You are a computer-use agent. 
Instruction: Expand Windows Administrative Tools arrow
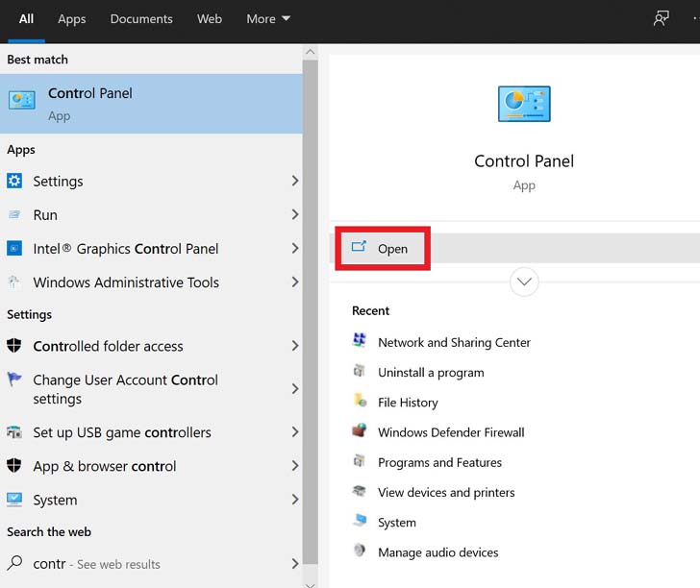(294, 282)
